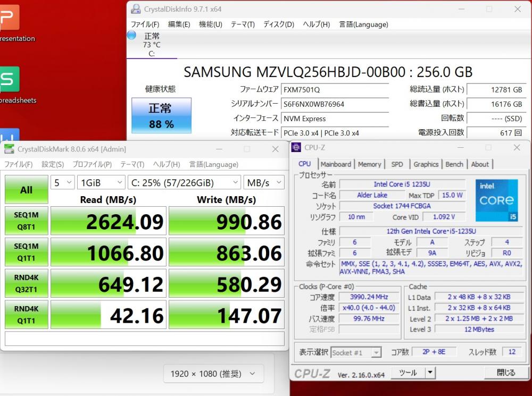This screenshot has width=532, height=396.
Task: Open the 1920 × 1080 resolution dropdown
Action: point(213,374)
